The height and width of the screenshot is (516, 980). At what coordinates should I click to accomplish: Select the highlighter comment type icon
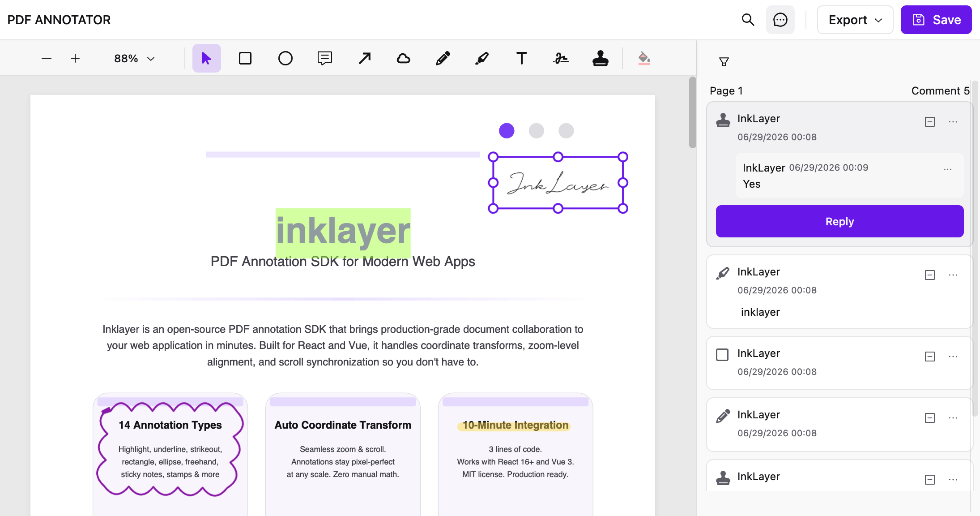723,273
